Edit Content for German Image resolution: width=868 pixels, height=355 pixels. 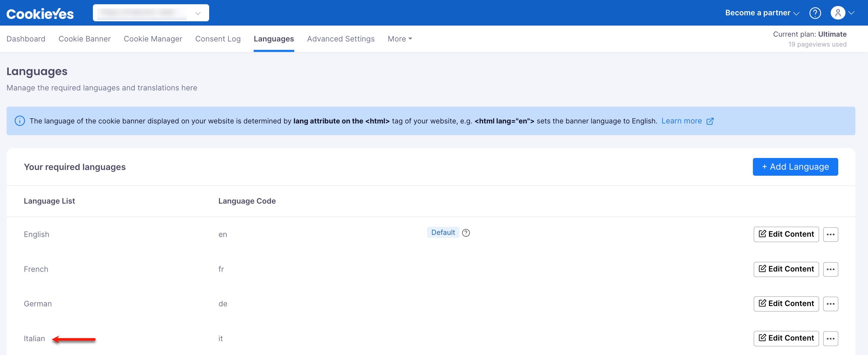(x=786, y=304)
